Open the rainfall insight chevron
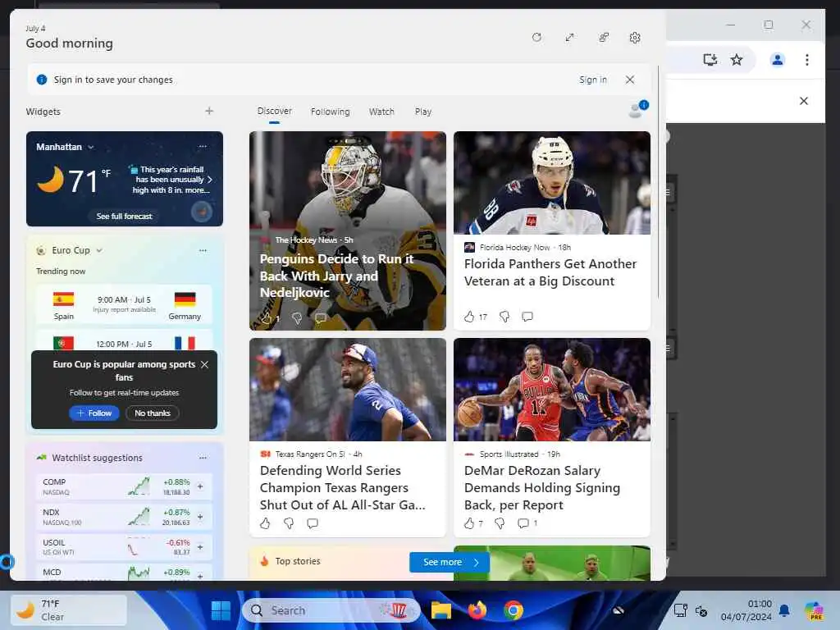Image resolution: width=840 pixels, height=630 pixels. pyautogui.click(x=209, y=180)
